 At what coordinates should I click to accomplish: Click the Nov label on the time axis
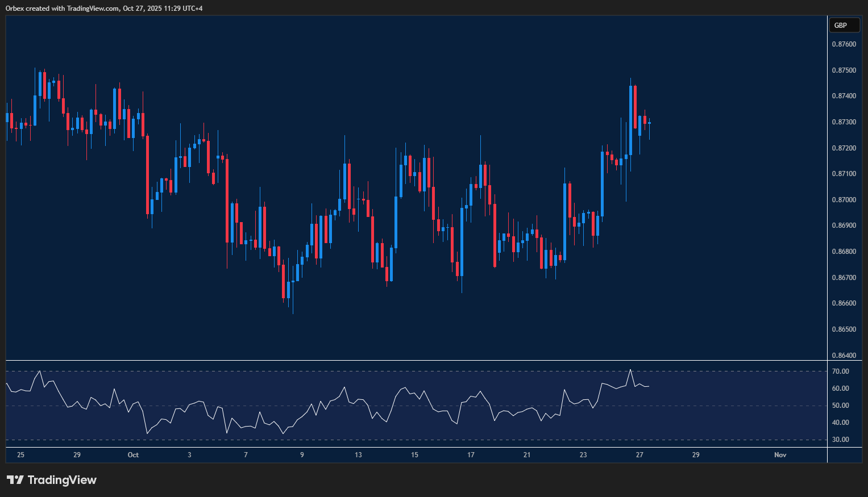[780, 454]
